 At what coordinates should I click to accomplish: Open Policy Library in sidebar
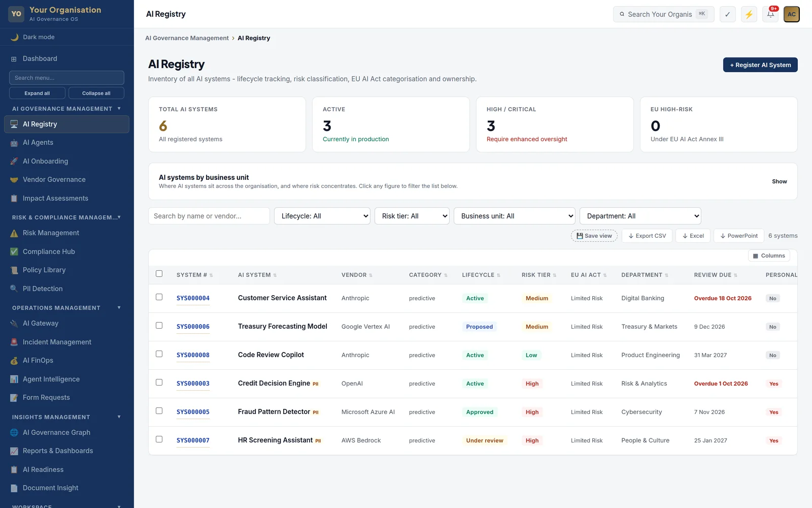67,270
